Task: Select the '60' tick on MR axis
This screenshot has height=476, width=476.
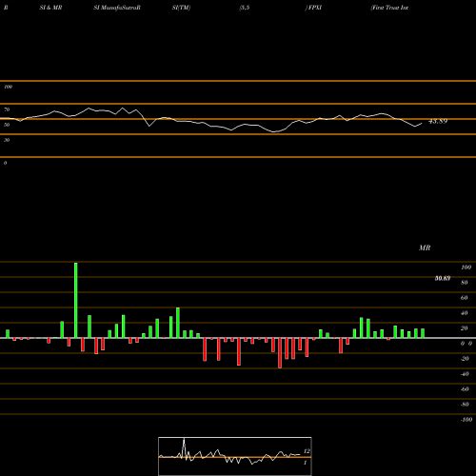Action: click(x=465, y=298)
